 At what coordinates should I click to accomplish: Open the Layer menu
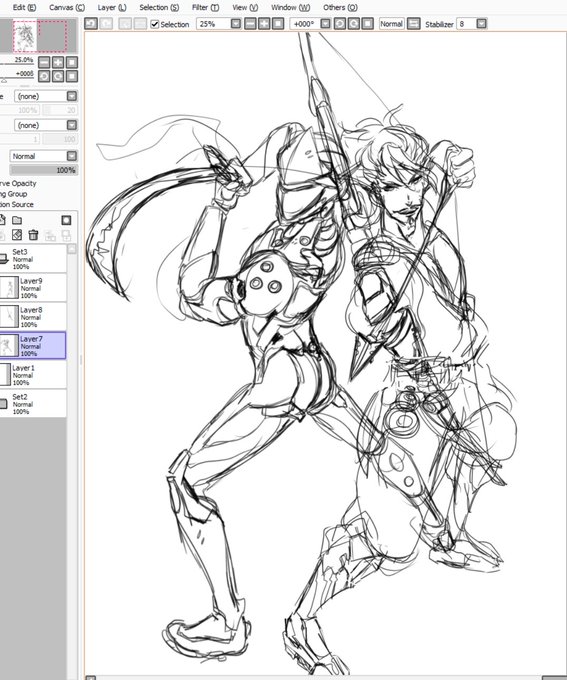[112, 7]
